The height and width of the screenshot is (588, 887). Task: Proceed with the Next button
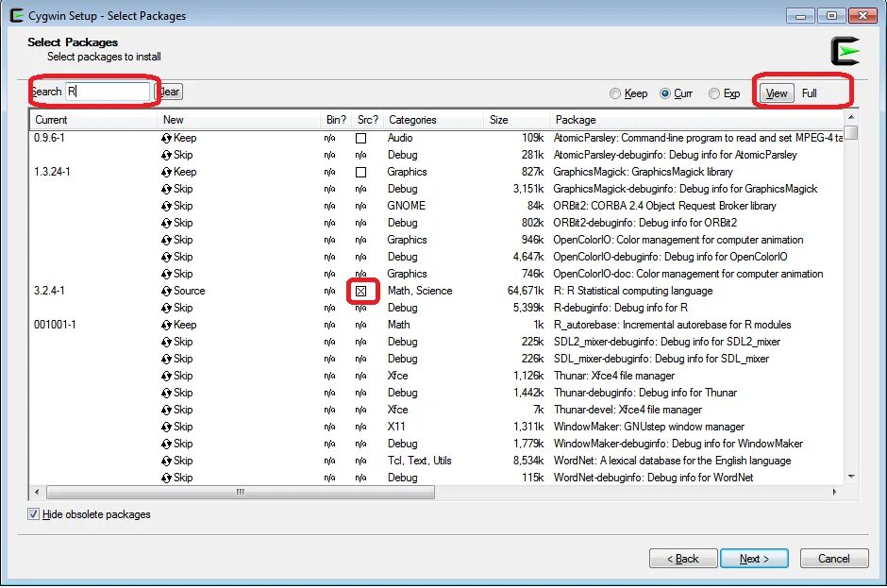click(x=754, y=559)
